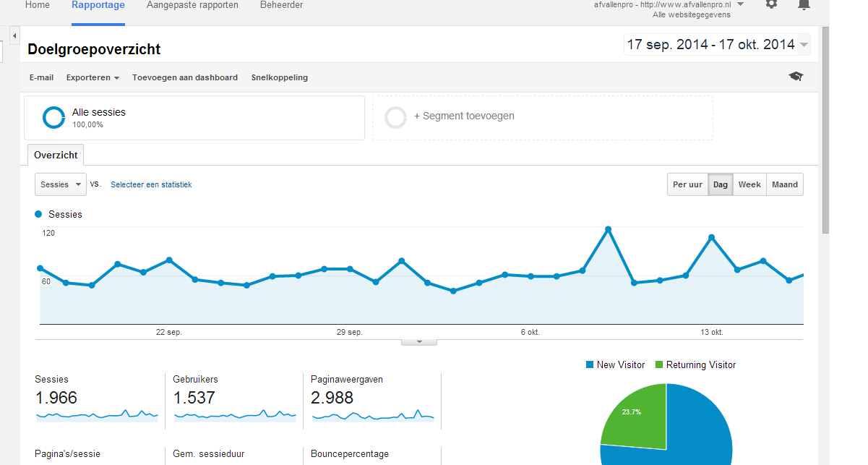Click the blue New Visitor legend swatch
Image resolution: width=868 pixels, height=465 pixels.
coord(589,364)
